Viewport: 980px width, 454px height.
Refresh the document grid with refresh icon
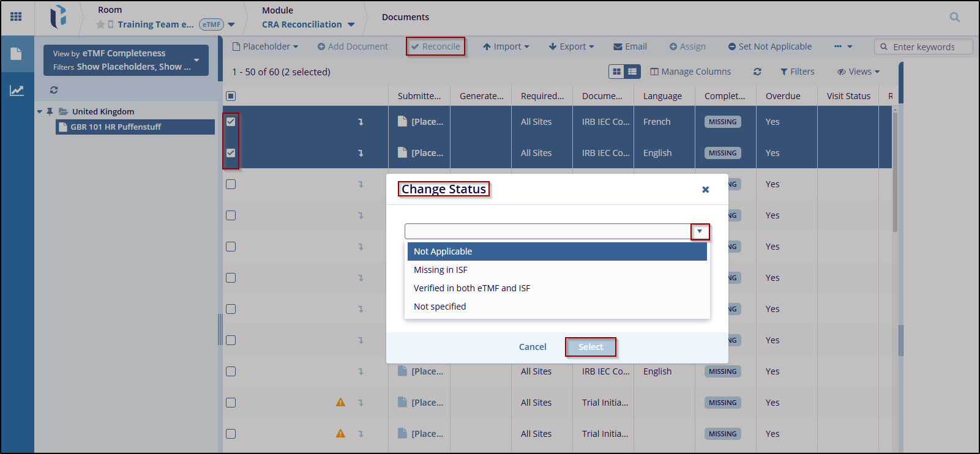[x=757, y=72]
